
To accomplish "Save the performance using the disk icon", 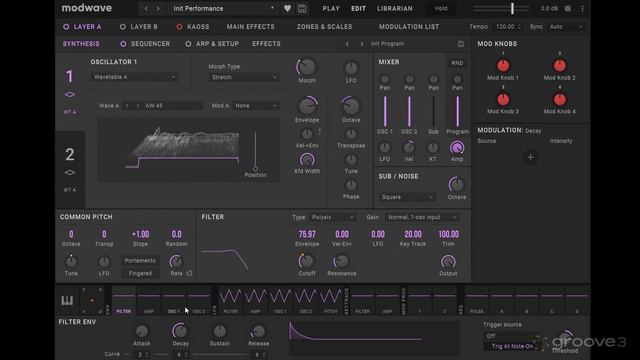I will click(302, 8).
